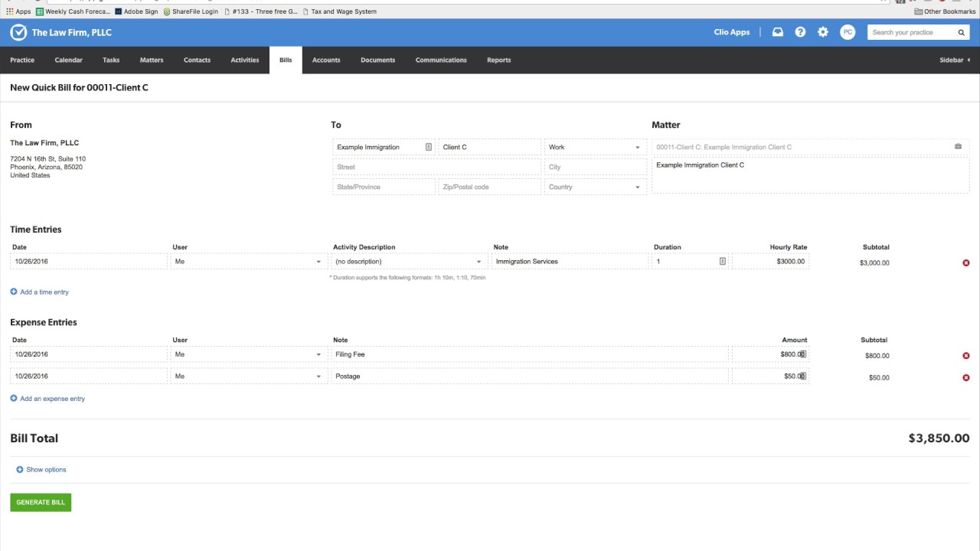Open the Apps bookmarks grid icon
The width and height of the screenshot is (980, 551).
[x=10, y=11]
